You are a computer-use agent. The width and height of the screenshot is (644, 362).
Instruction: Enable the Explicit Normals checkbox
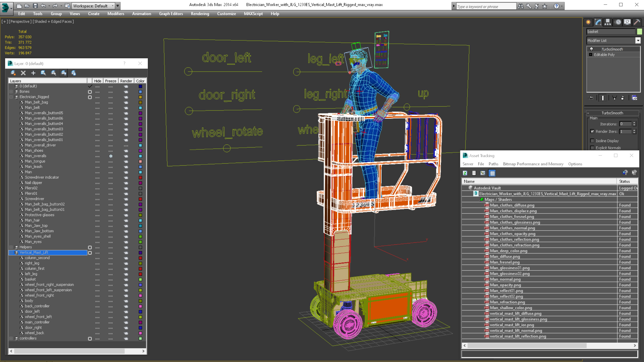(592, 148)
